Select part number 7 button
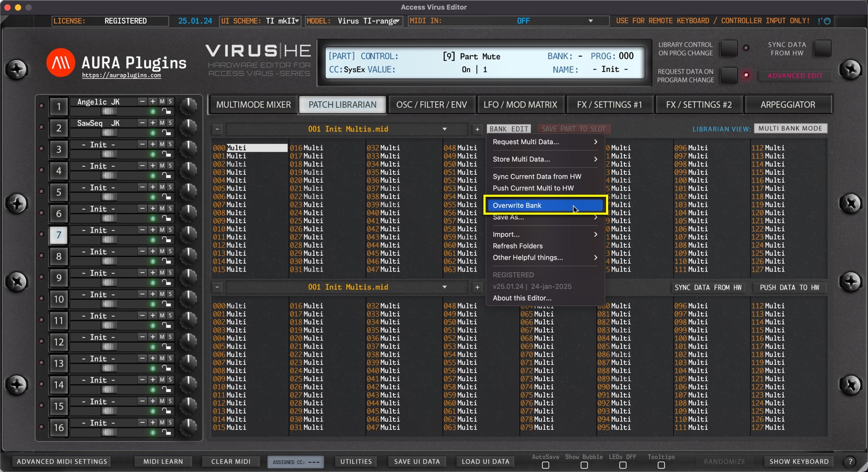868x472 pixels. pos(58,235)
